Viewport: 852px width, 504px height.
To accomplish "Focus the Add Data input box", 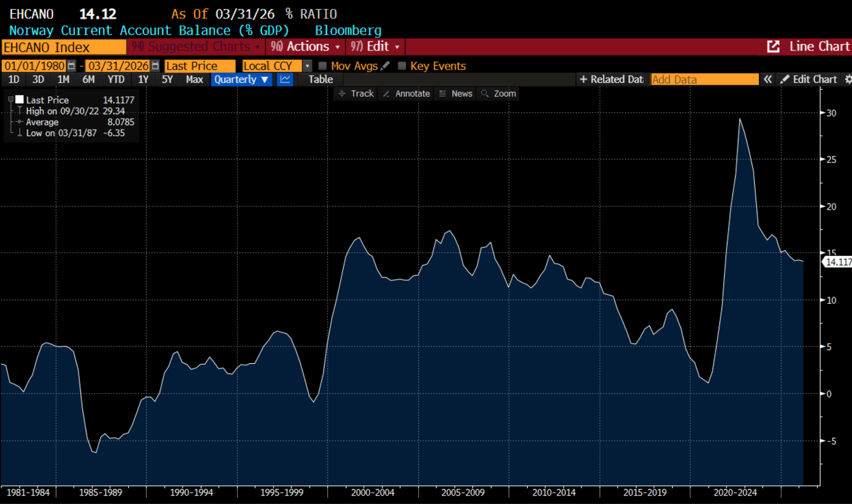I will (705, 79).
